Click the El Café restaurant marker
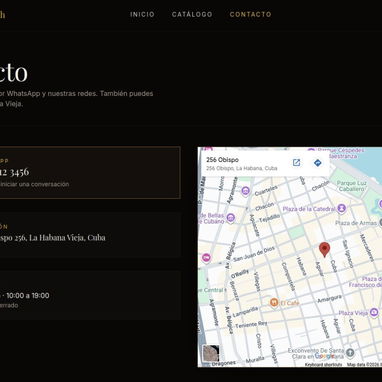This screenshot has height=382, width=382. (x=274, y=303)
